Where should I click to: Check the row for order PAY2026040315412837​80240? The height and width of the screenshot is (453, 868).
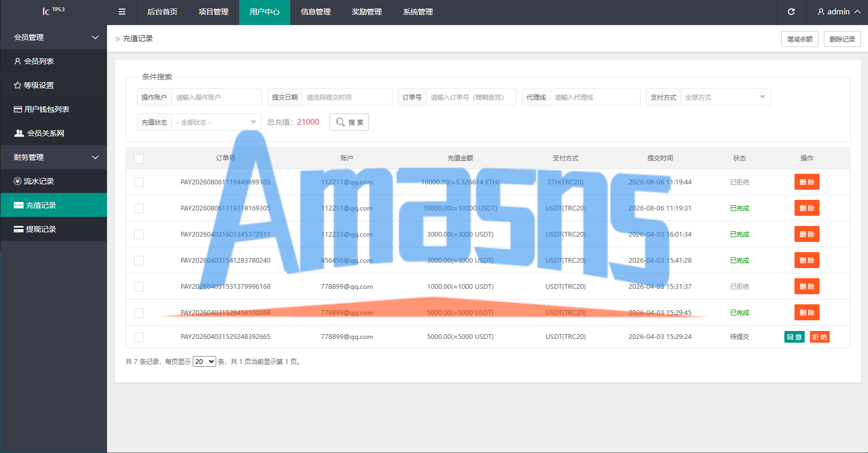point(139,261)
